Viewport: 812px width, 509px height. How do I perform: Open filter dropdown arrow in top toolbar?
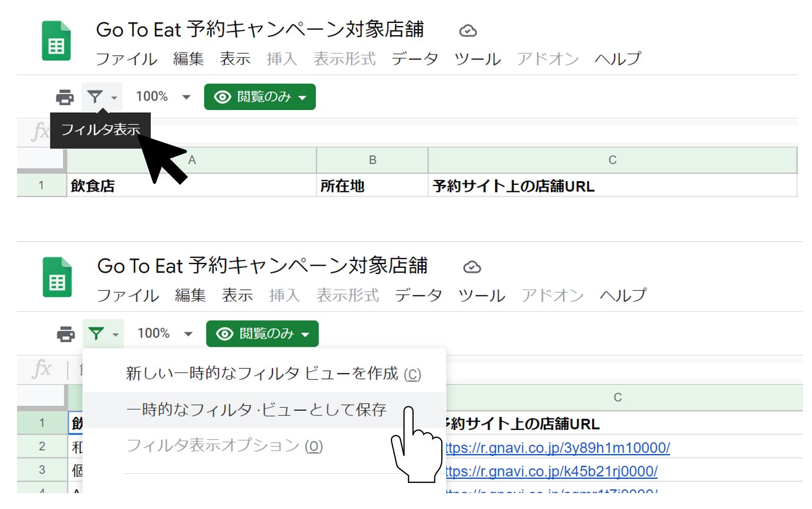(114, 98)
